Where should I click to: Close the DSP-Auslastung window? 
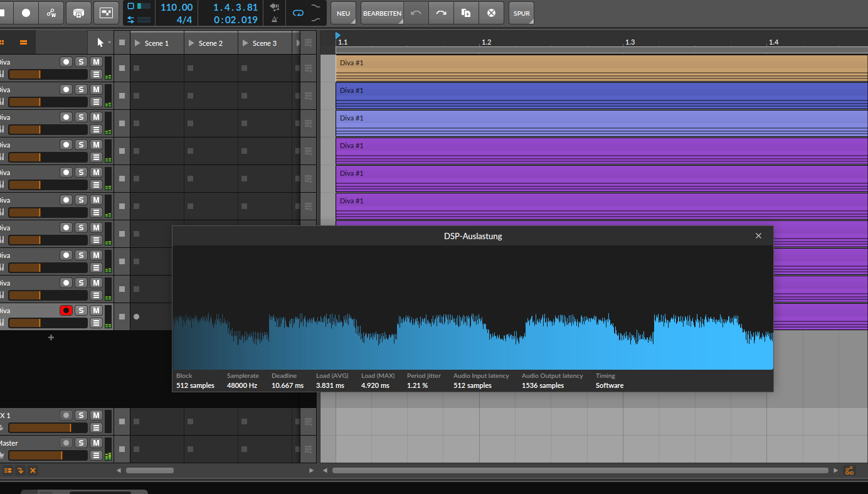pos(758,236)
